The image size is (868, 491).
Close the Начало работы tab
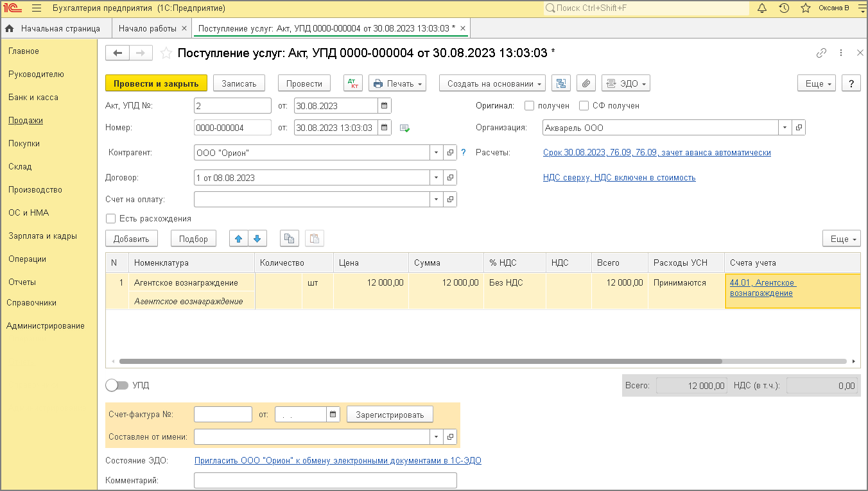pos(184,28)
